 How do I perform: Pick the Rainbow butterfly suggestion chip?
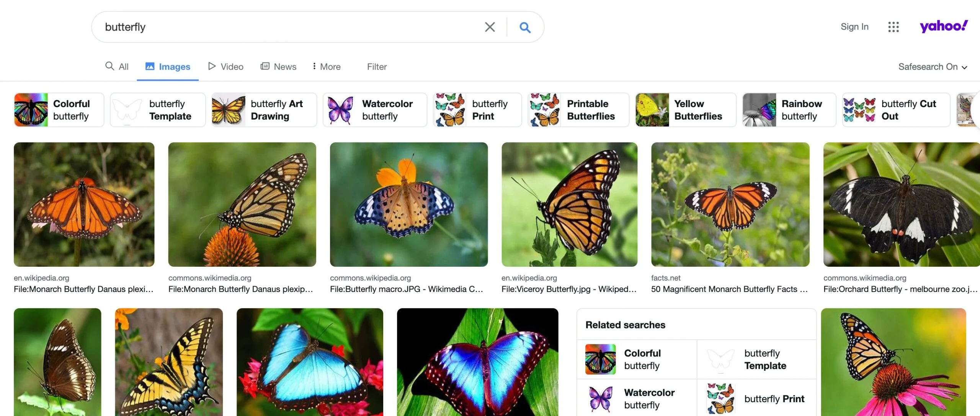tap(789, 110)
